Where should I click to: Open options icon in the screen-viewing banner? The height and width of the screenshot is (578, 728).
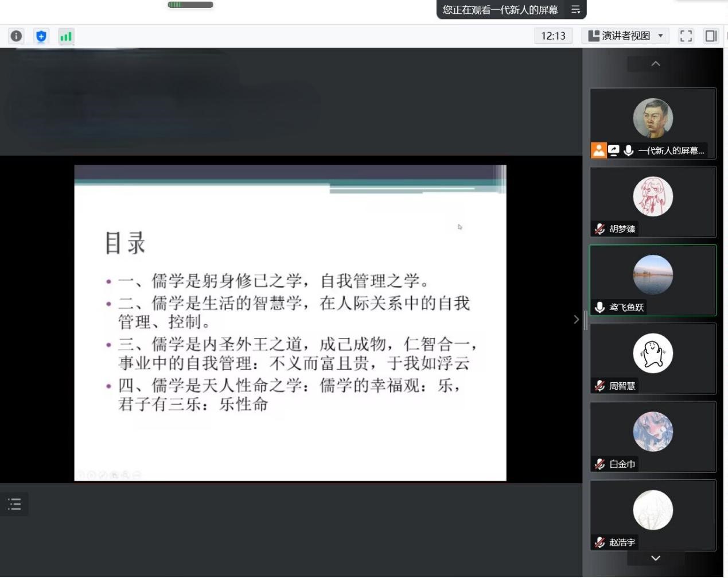[575, 10]
